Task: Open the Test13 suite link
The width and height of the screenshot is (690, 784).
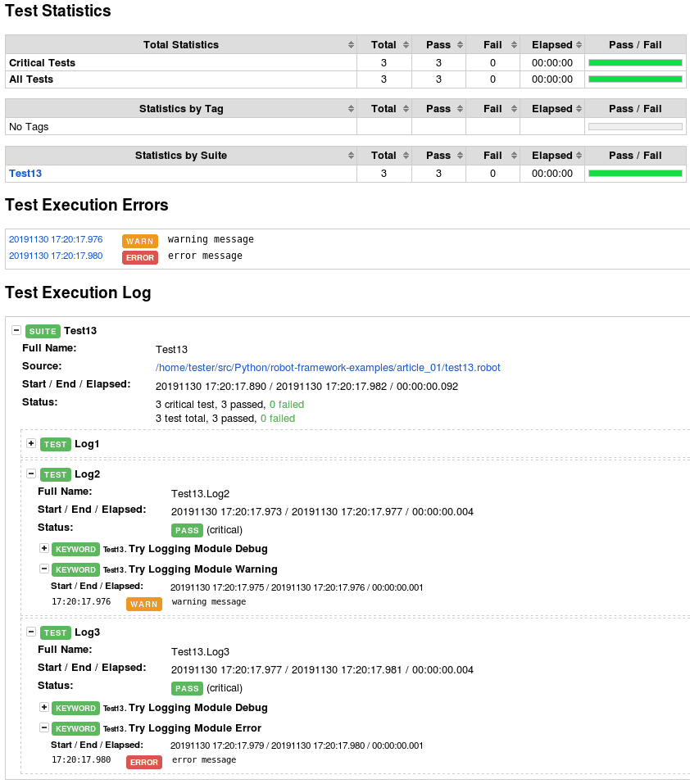Action: pos(25,174)
